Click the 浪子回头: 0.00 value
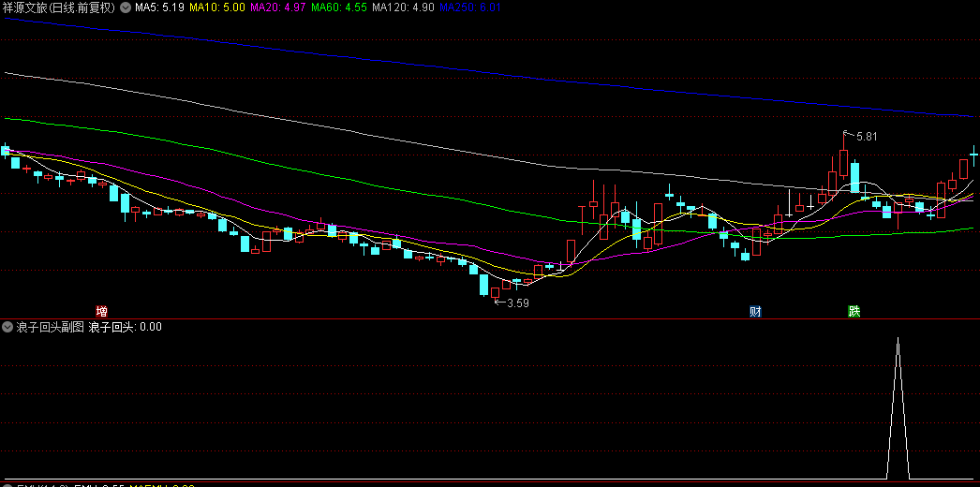 (126, 327)
